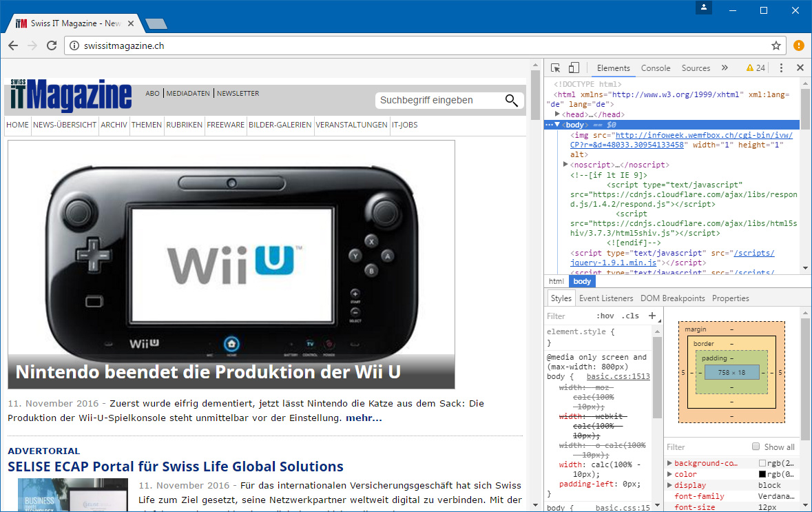Switch to the Console tab
812x512 pixels.
(656, 68)
